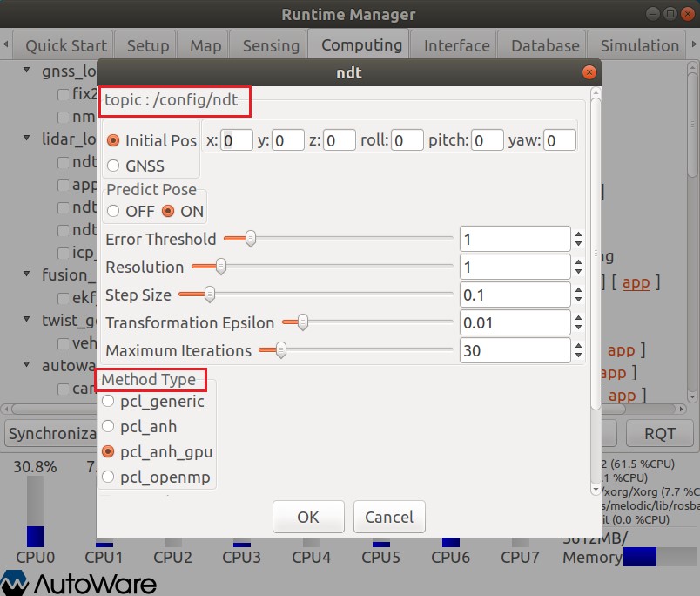Cancel the ndt dialog

[389, 517]
